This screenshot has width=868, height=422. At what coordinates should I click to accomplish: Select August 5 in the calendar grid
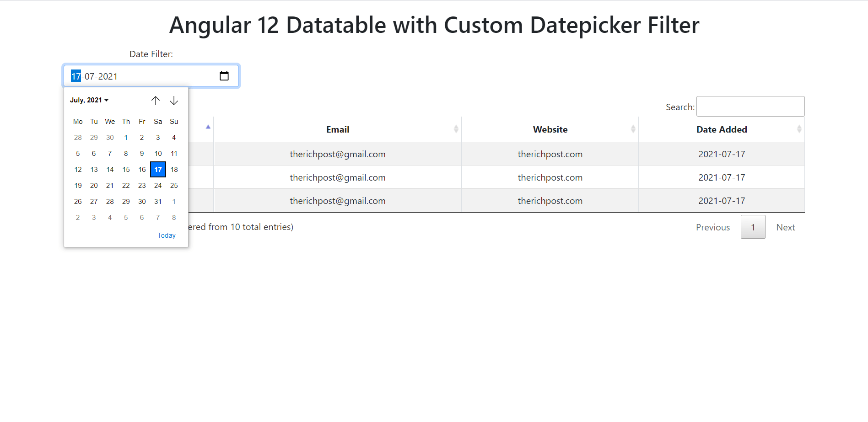(x=126, y=217)
